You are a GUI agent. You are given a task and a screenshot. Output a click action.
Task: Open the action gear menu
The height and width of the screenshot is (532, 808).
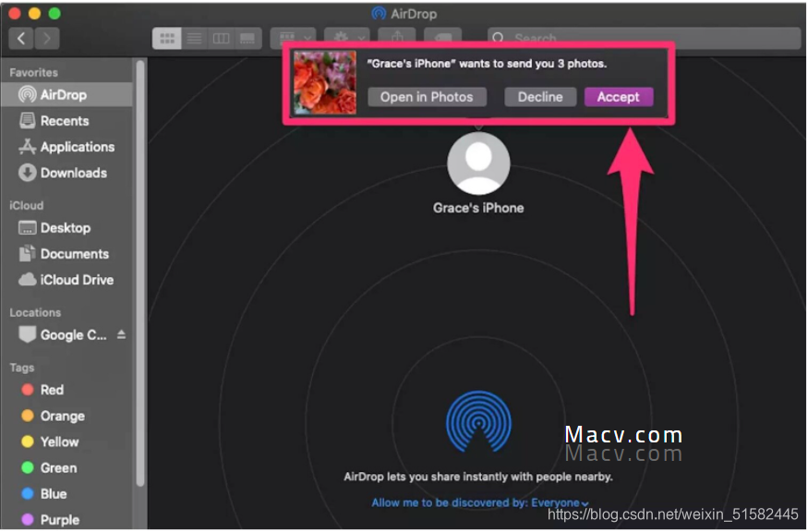(347, 37)
